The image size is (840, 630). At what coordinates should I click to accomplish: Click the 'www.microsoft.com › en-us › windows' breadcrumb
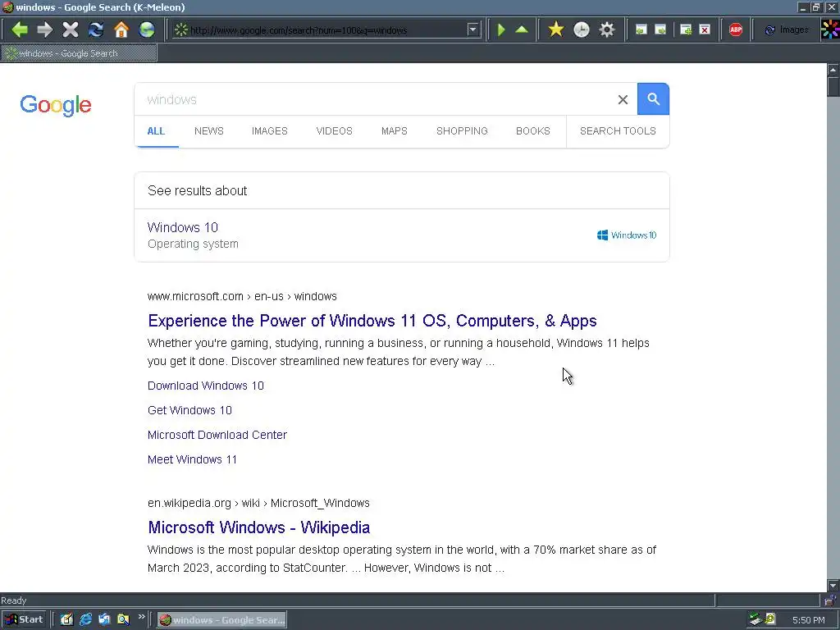tap(242, 296)
